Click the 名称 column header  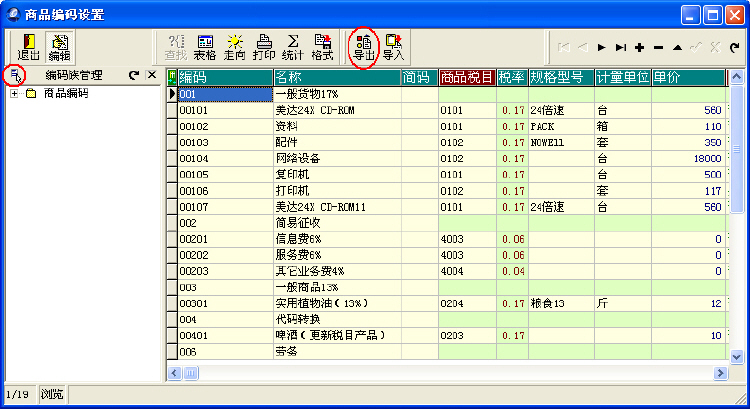337,77
